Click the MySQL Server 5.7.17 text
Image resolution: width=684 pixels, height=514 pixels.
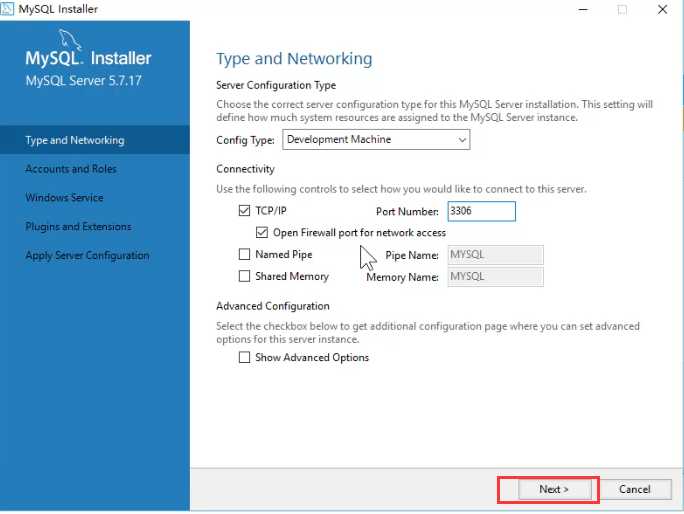(83, 81)
